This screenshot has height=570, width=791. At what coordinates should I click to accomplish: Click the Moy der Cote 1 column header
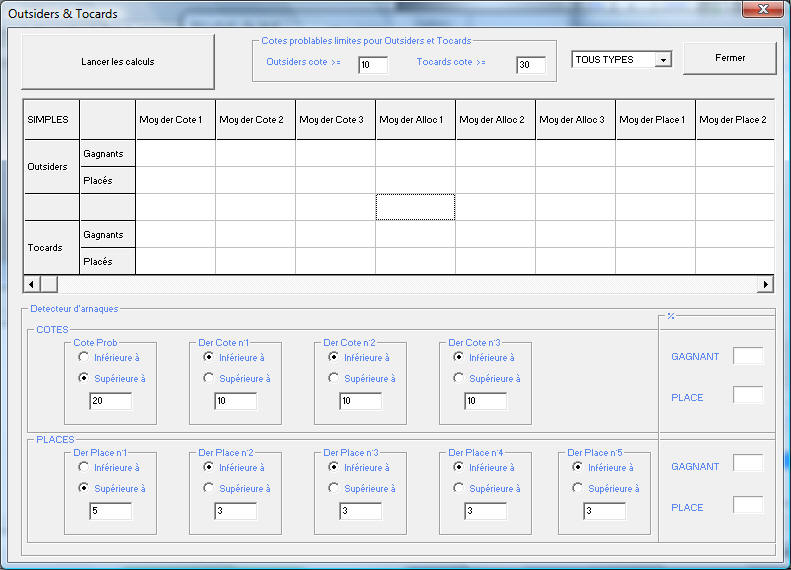click(175, 120)
